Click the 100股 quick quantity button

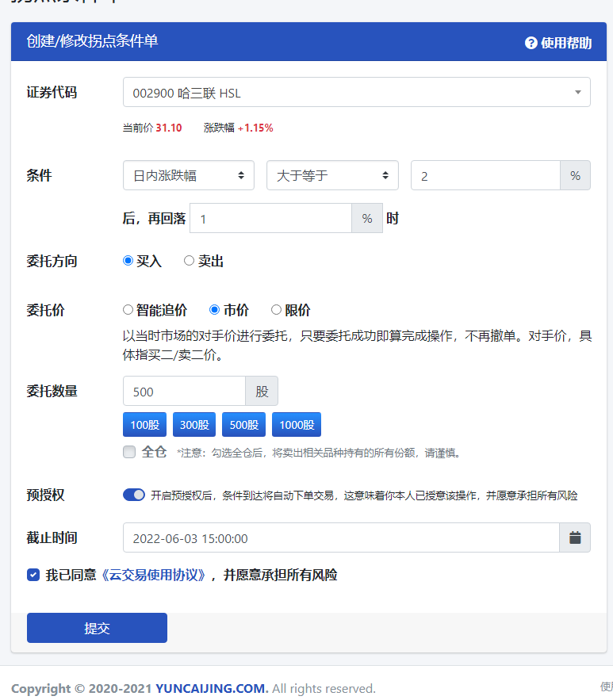click(x=145, y=425)
